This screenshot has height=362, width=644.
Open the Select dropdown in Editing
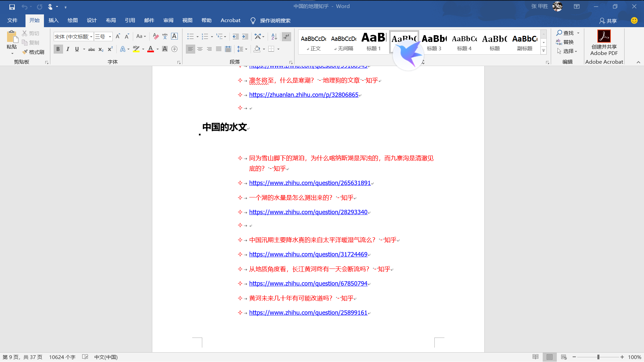click(x=567, y=51)
